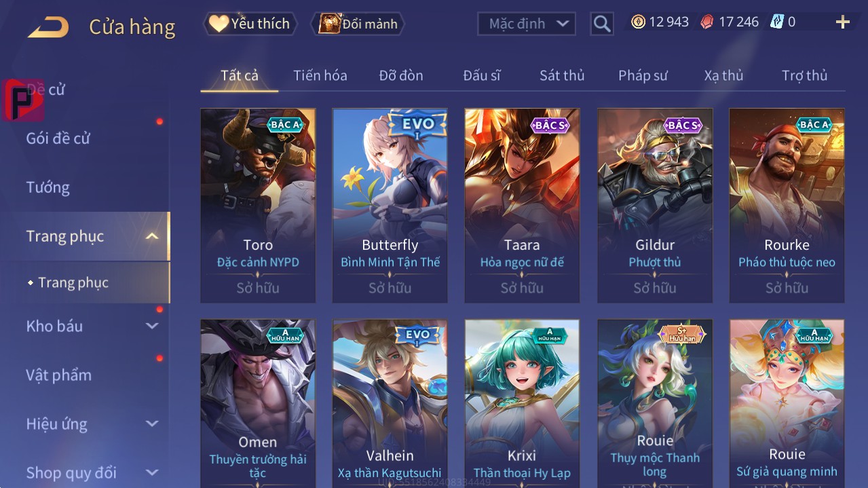Select the Pháp sư category tab
The image size is (868, 488).
[643, 75]
